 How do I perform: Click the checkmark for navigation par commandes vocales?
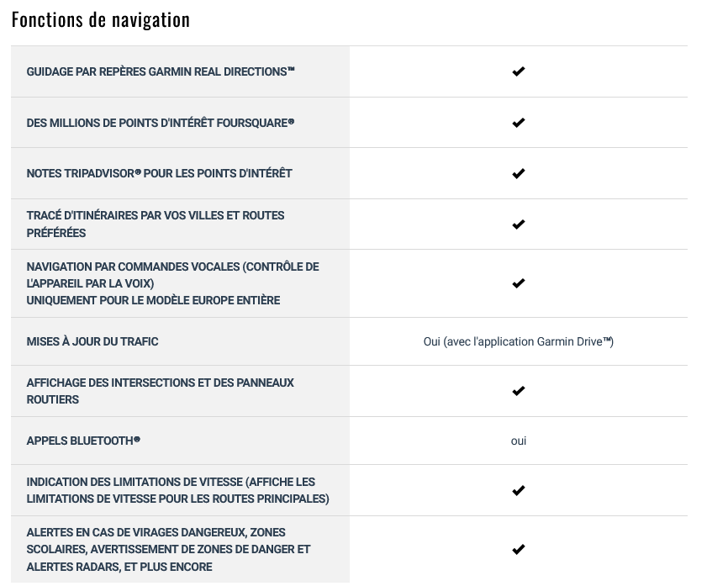(518, 283)
